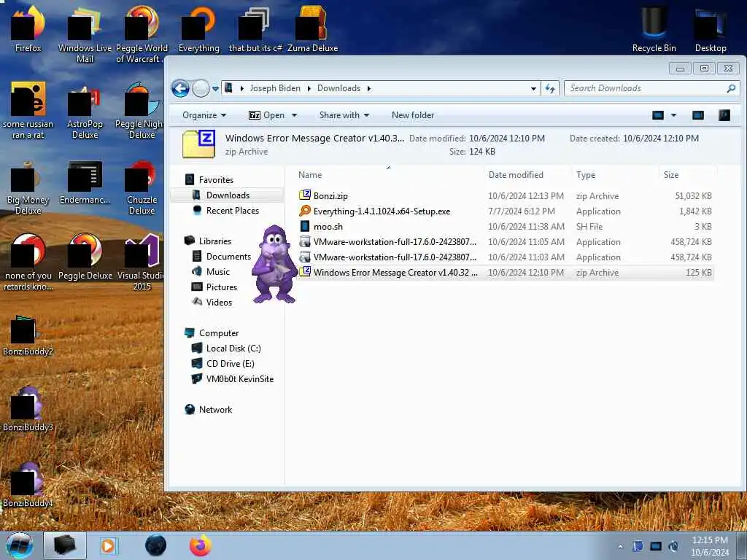The image size is (747, 560).
Task: Select Local Disk (C:) in sidebar
Action: click(x=233, y=348)
